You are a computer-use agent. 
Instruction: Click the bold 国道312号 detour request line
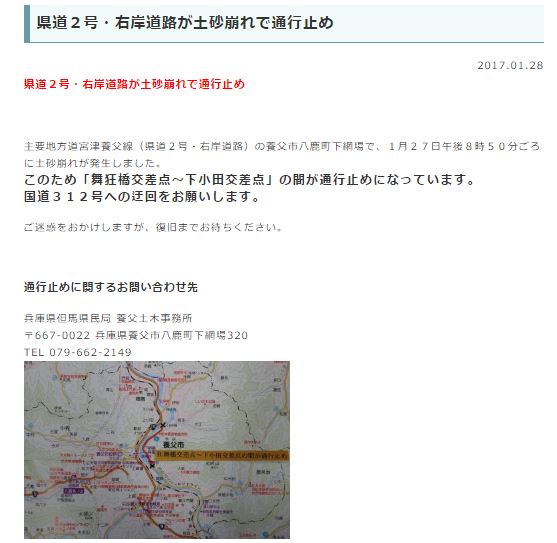click(142, 196)
